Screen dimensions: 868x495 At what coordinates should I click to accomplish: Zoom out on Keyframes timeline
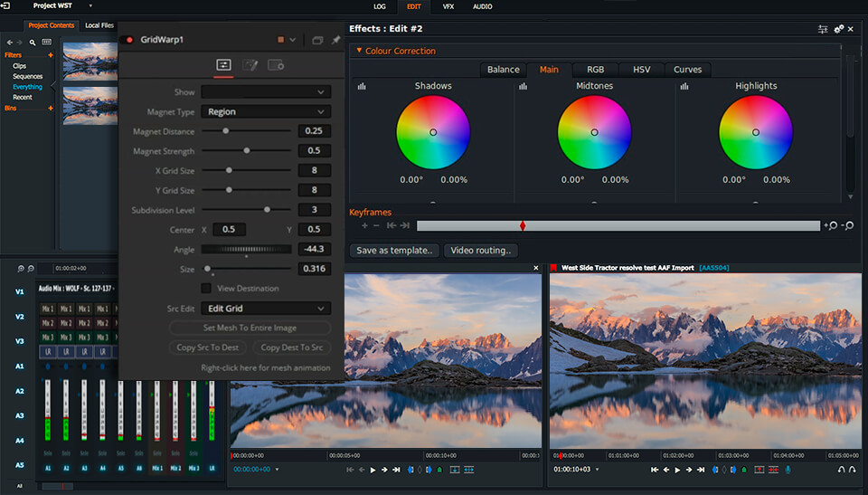coord(847,225)
